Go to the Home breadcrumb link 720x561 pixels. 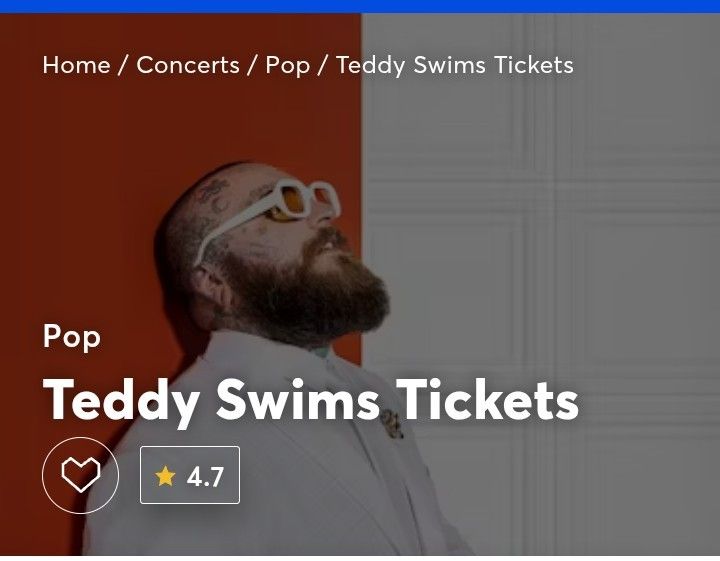(76, 65)
